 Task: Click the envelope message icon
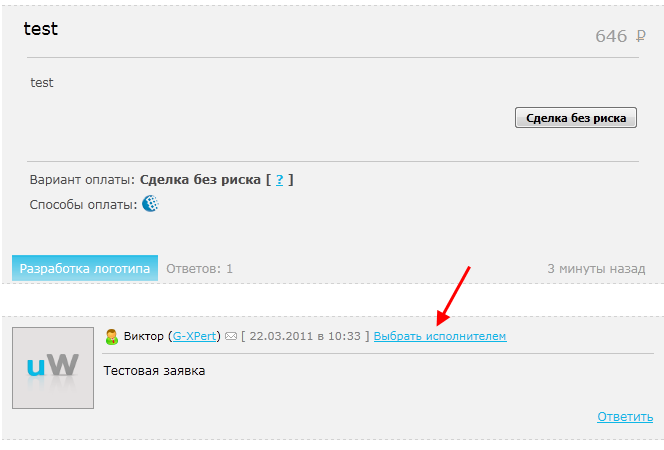click(x=231, y=337)
